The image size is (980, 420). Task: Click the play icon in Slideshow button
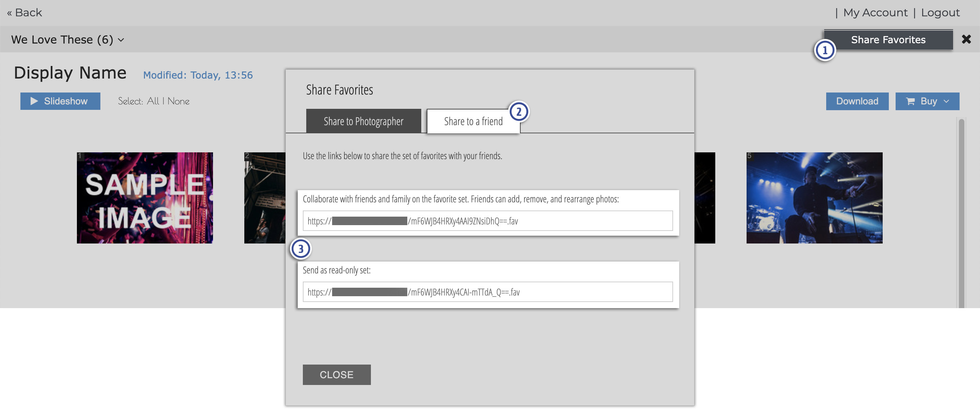pos(34,101)
